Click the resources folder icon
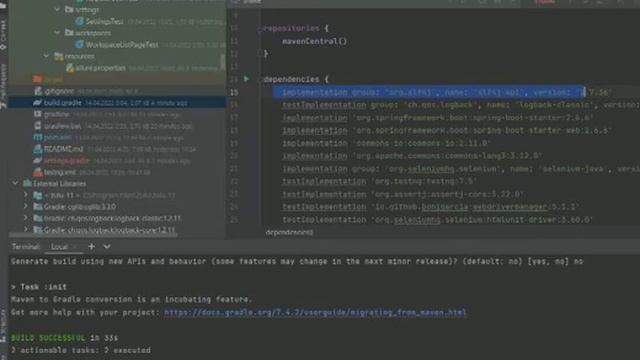Image resolution: width=640 pixels, height=360 pixels. tap(59, 56)
